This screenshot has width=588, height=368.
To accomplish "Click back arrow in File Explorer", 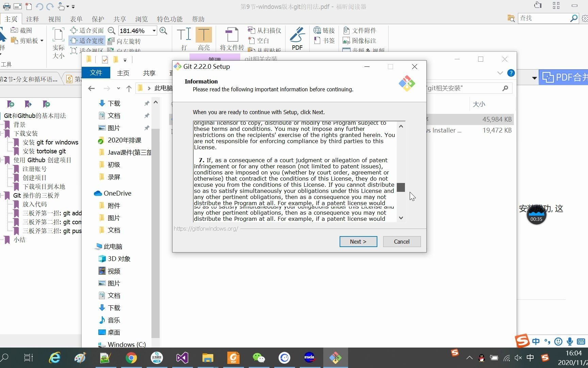I will [x=91, y=89].
